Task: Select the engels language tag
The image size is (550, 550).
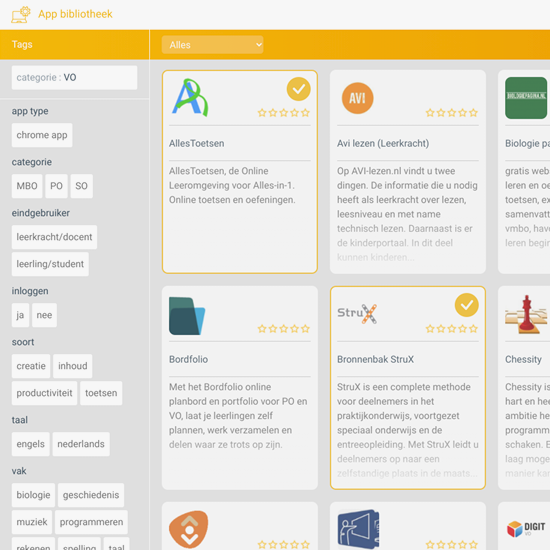Action: 31,444
